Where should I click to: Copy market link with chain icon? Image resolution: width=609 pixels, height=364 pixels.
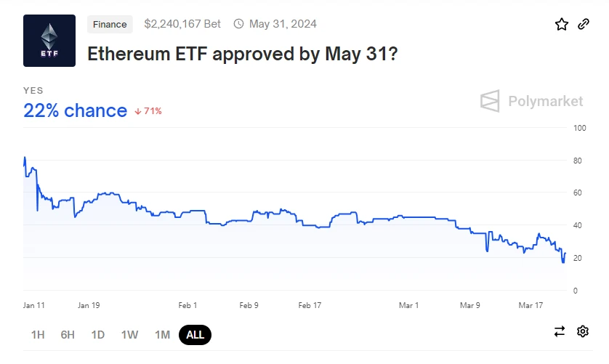pos(583,25)
